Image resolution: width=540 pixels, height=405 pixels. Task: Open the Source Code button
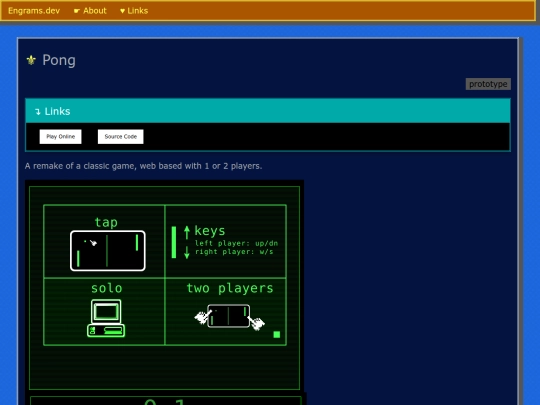point(121,137)
